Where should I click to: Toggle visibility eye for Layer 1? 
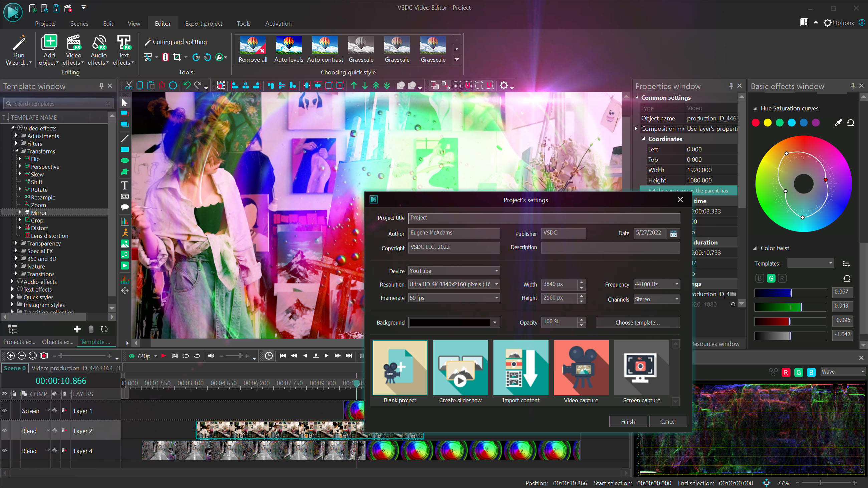[5, 411]
